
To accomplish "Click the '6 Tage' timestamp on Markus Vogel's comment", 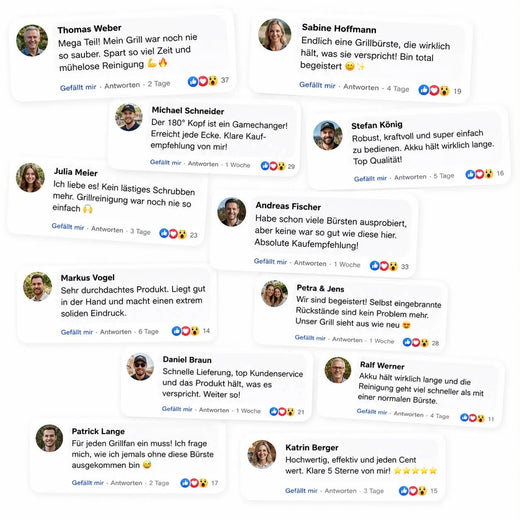I will [148, 332].
